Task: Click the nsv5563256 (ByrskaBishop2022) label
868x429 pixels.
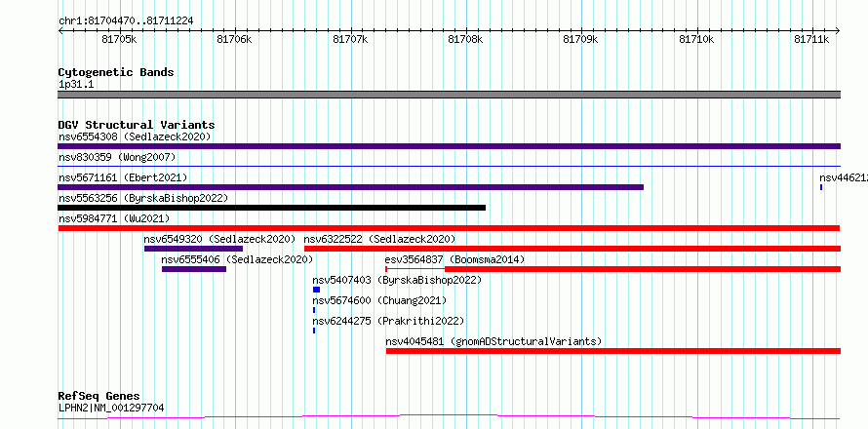Action: pyautogui.click(x=143, y=198)
